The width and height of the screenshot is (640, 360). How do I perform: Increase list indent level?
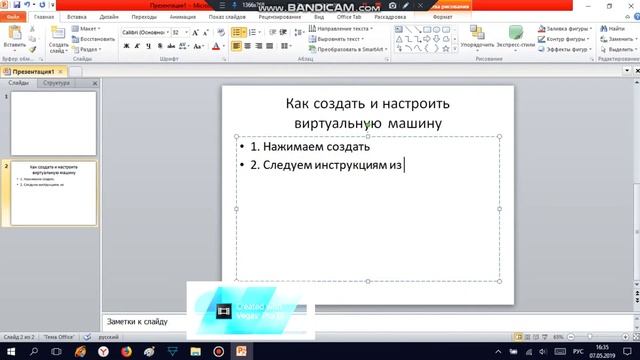click(x=283, y=32)
